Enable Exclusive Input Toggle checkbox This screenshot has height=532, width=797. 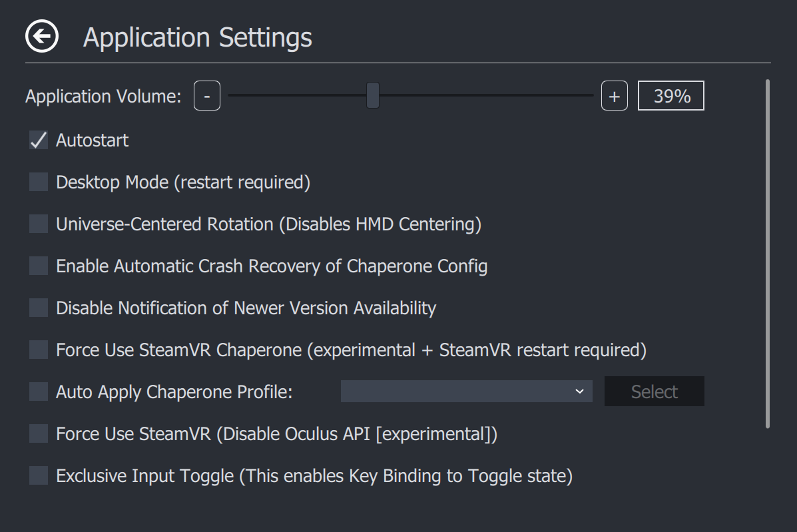coord(39,476)
